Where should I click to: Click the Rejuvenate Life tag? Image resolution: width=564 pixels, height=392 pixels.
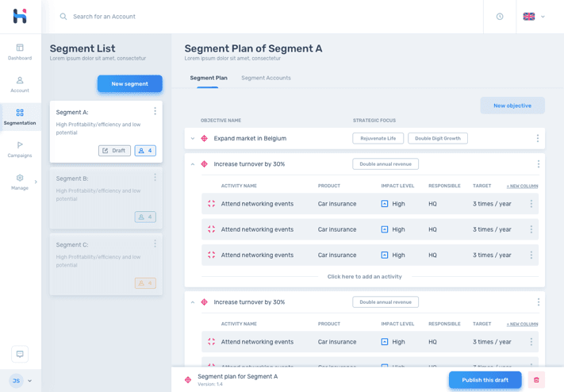[x=378, y=138]
